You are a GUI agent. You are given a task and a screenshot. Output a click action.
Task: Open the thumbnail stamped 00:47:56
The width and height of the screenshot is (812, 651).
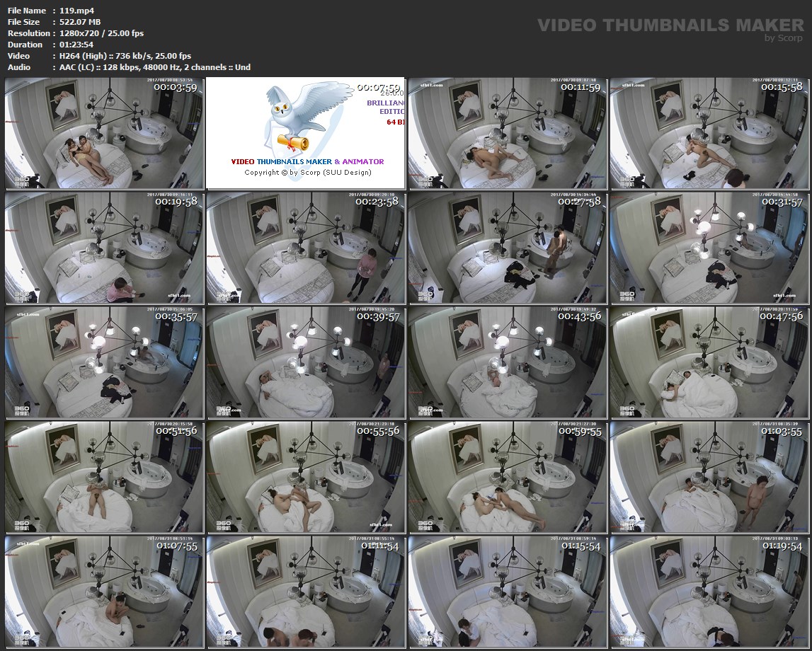(x=709, y=363)
